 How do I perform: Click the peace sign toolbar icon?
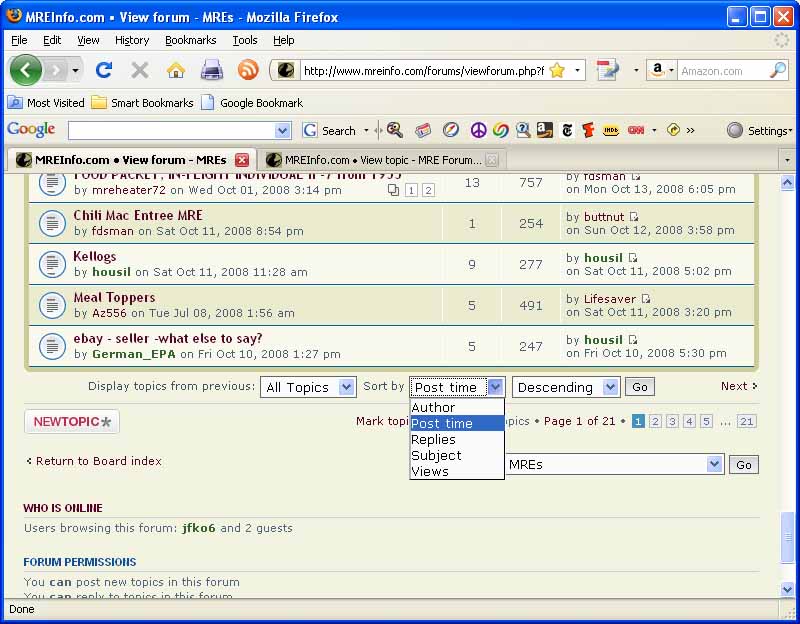pyautogui.click(x=478, y=130)
